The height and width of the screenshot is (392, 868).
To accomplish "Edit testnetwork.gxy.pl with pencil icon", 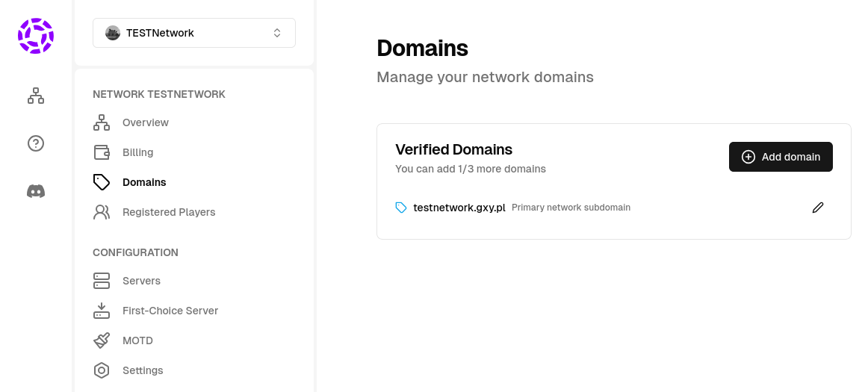I will 818,208.
